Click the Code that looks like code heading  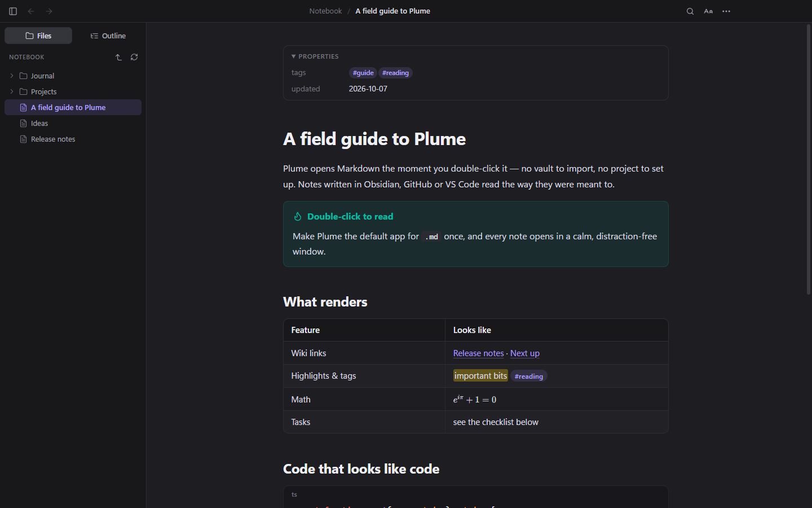click(361, 469)
